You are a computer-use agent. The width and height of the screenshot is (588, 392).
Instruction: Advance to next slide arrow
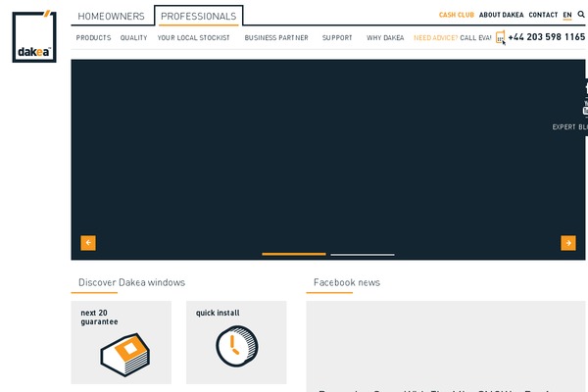tap(567, 243)
